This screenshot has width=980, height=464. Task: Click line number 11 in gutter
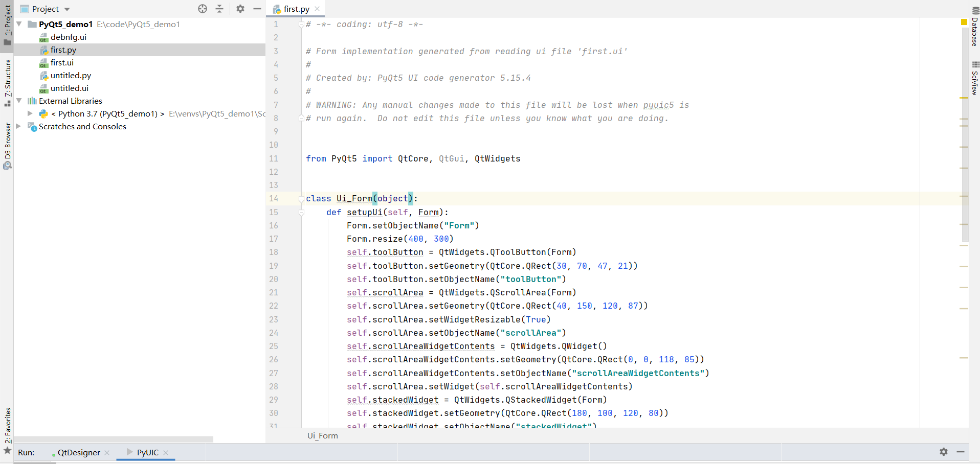[x=274, y=159]
